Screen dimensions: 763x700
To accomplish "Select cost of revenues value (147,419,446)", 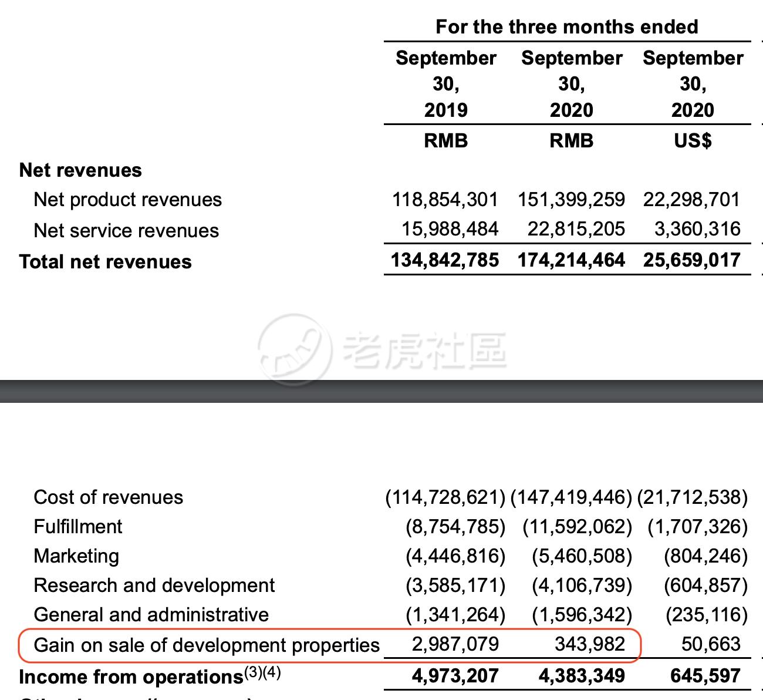I will pos(571,497).
